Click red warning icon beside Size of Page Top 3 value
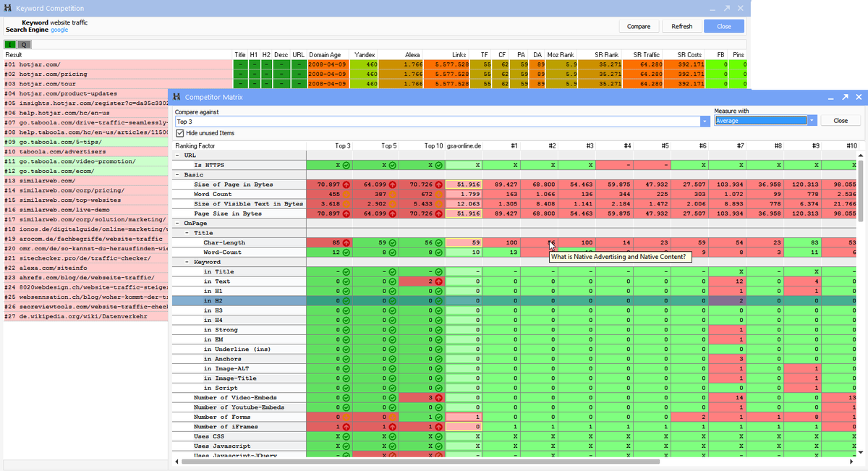 (346, 184)
